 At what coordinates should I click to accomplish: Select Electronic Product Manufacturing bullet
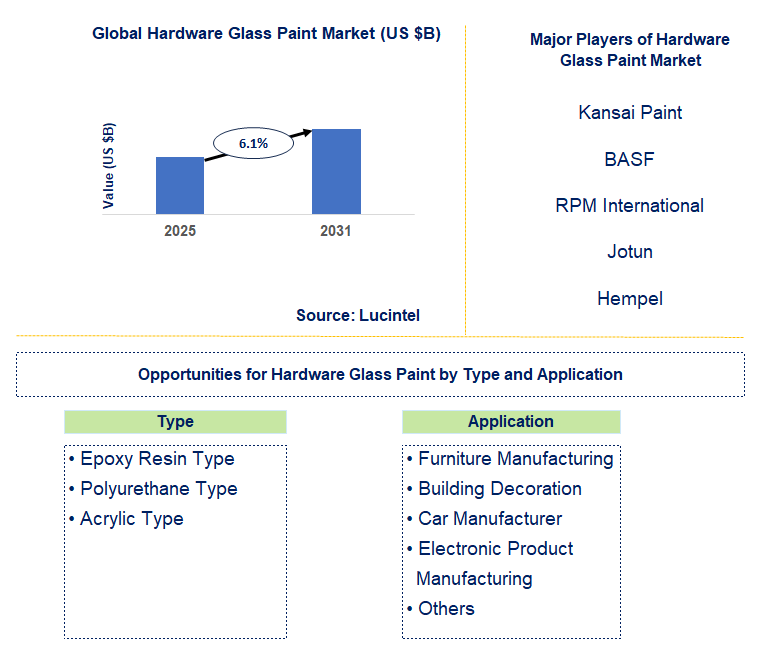pos(490,564)
